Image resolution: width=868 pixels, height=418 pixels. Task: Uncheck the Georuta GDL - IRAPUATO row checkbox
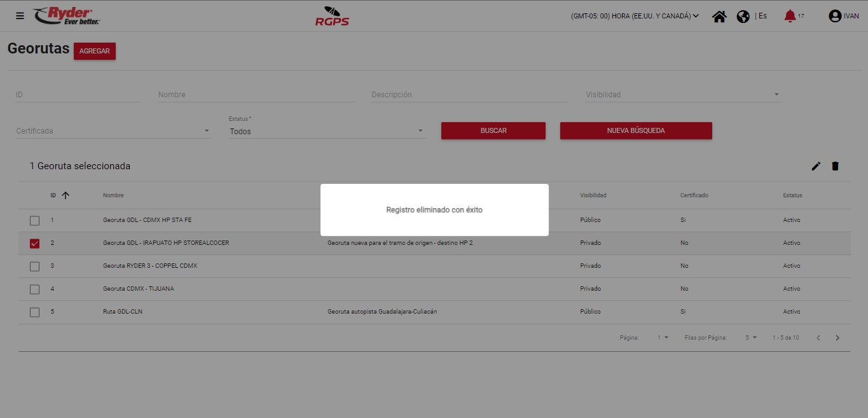point(35,244)
